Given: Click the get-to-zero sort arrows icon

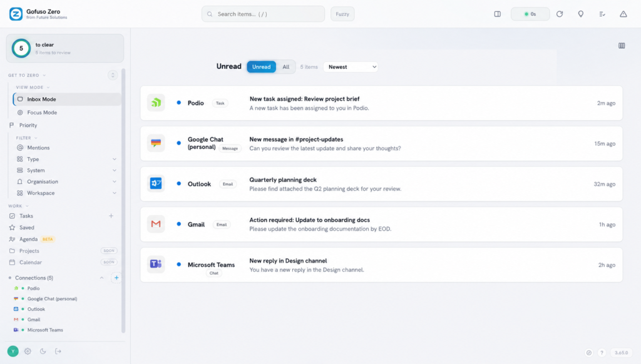Looking at the screenshot, I should [x=113, y=75].
